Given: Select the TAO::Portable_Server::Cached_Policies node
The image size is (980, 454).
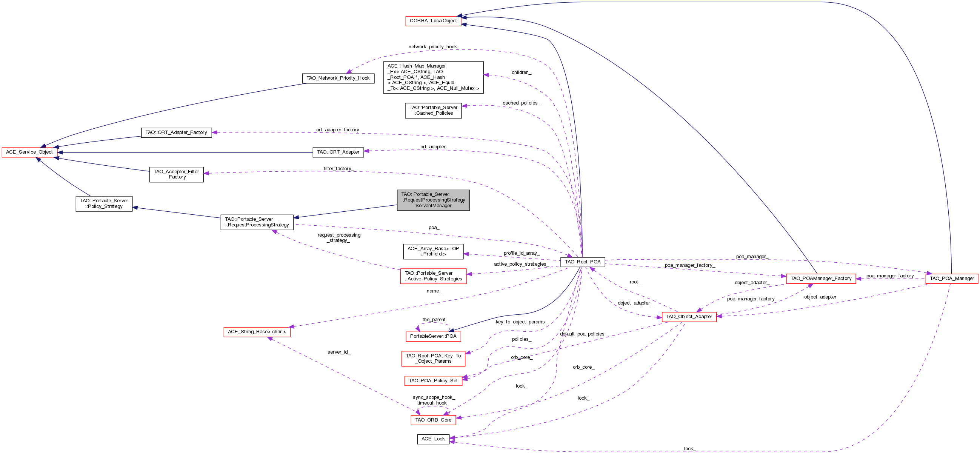Looking at the screenshot, I should pos(433,110).
